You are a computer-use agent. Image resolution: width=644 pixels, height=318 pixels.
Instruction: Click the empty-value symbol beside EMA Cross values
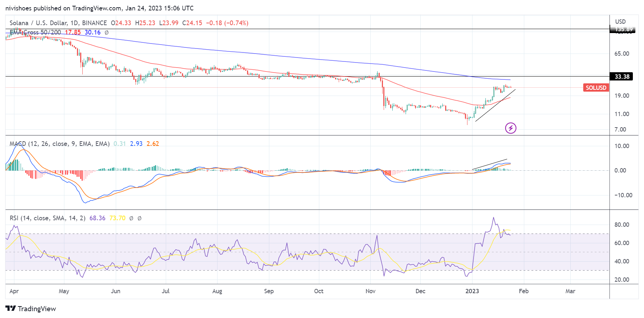click(x=106, y=32)
